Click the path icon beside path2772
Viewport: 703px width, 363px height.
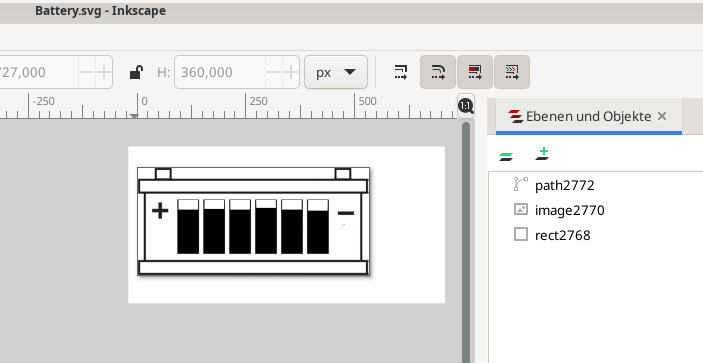point(521,184)
